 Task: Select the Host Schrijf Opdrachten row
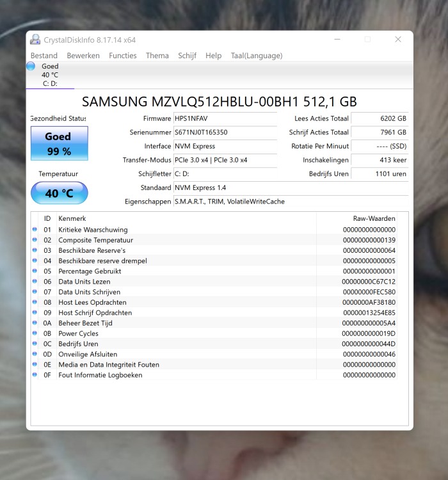click(x=214, y=313)
